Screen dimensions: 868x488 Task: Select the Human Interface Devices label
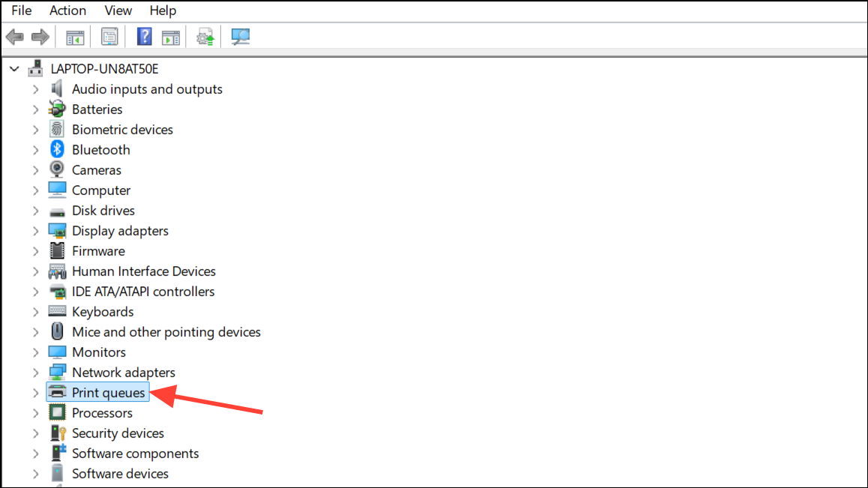(x=144, y=271)
